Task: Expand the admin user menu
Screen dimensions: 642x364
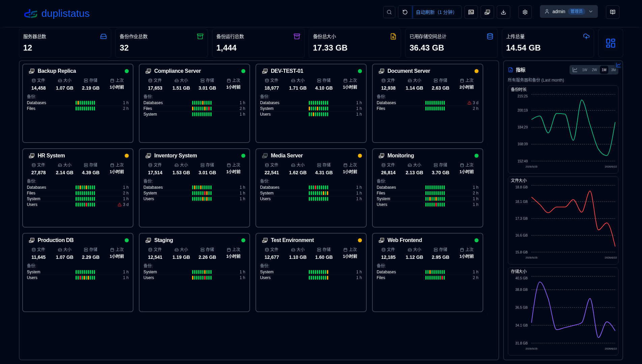Action: [569, 11]
